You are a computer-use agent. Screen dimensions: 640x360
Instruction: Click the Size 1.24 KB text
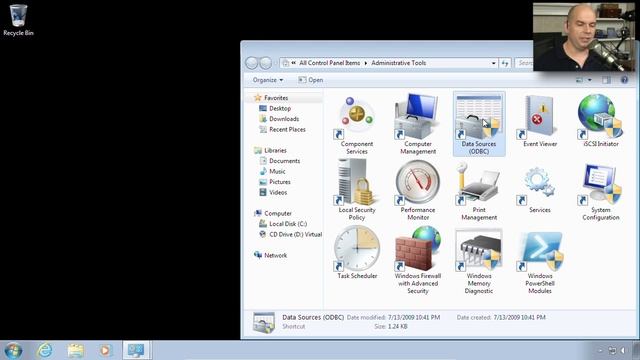click(391, 327)
